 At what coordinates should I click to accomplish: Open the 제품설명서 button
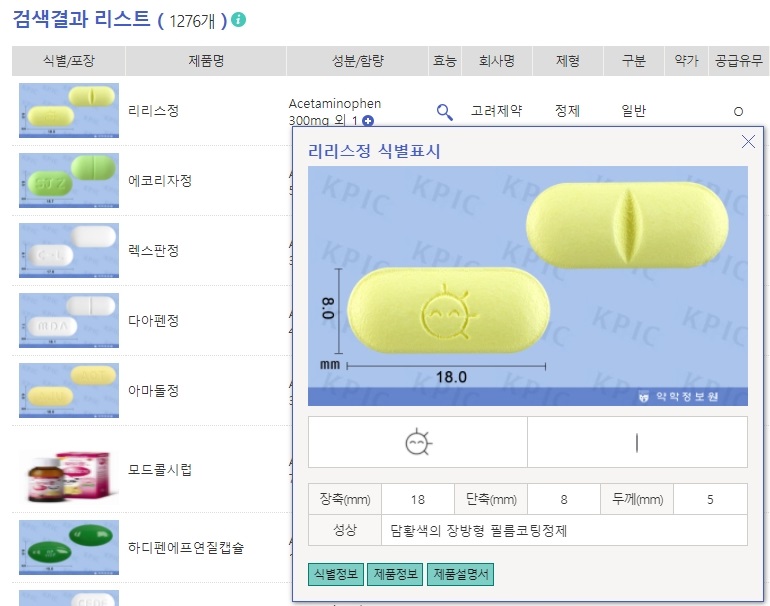461,574
